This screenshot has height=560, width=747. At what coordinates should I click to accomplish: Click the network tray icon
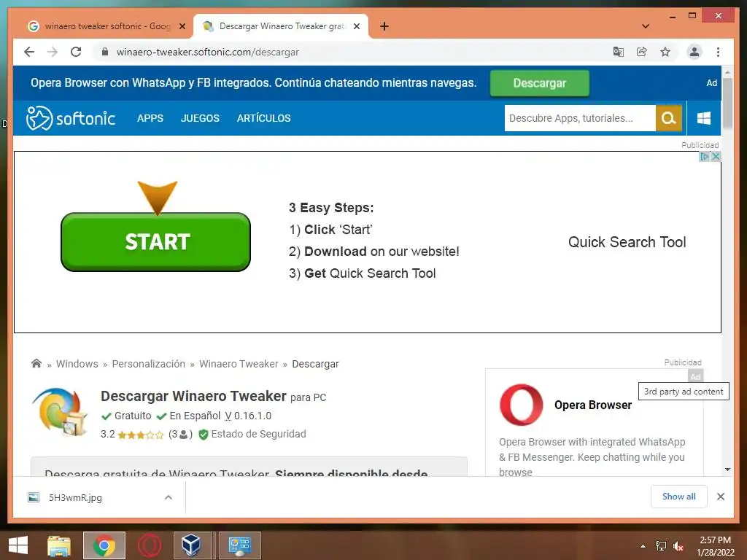[x=661, y=546]
